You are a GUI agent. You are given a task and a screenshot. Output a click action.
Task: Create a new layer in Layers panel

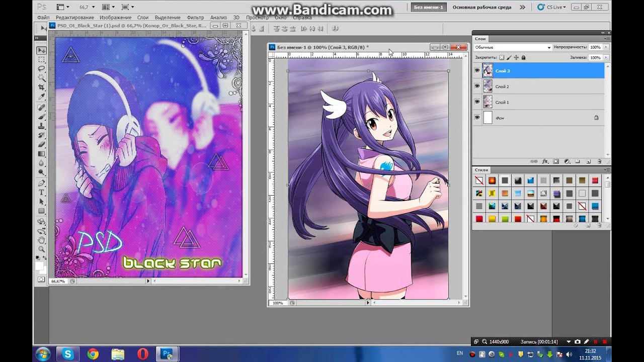point(589,161)
